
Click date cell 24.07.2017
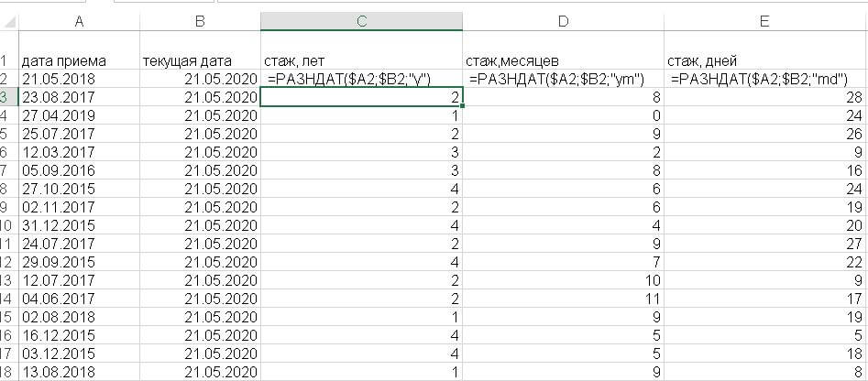pyautogui.click(x=79, y=244)
